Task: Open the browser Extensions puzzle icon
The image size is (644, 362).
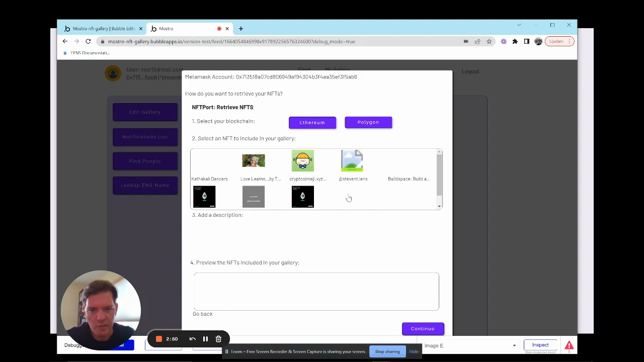Action: pyautogui.click(x=515, y=41)
